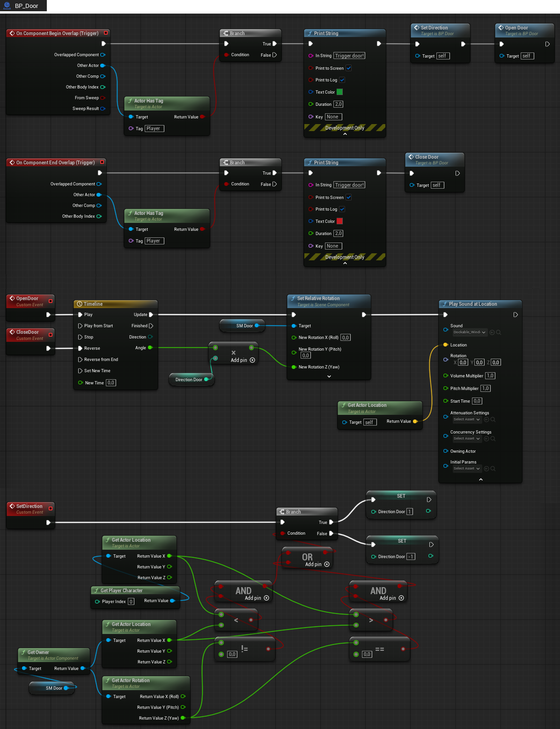Viewport: 560px width, 729px height.
Task: Toggle Print to Log in the green-text Print String node
Action: (342, 80)
